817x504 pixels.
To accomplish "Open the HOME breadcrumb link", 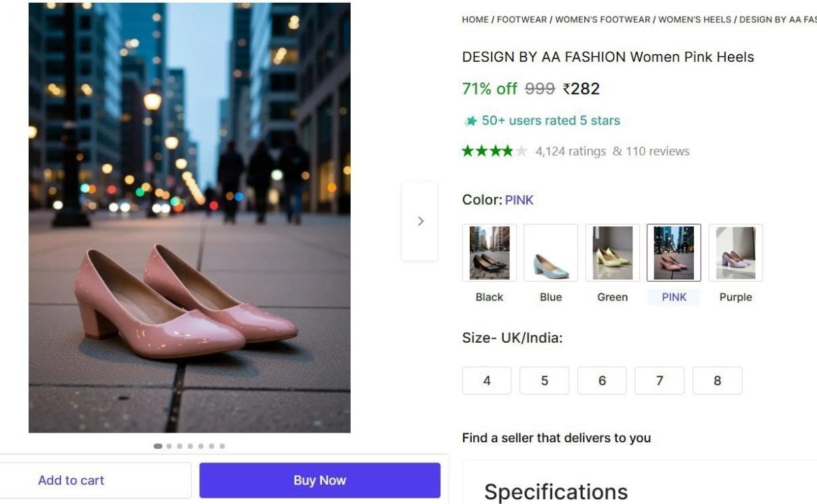I will [475, 19].
